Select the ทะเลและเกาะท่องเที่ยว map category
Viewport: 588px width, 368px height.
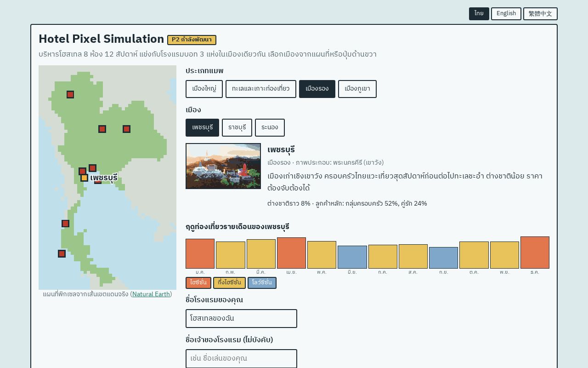(x=261, y=89)
